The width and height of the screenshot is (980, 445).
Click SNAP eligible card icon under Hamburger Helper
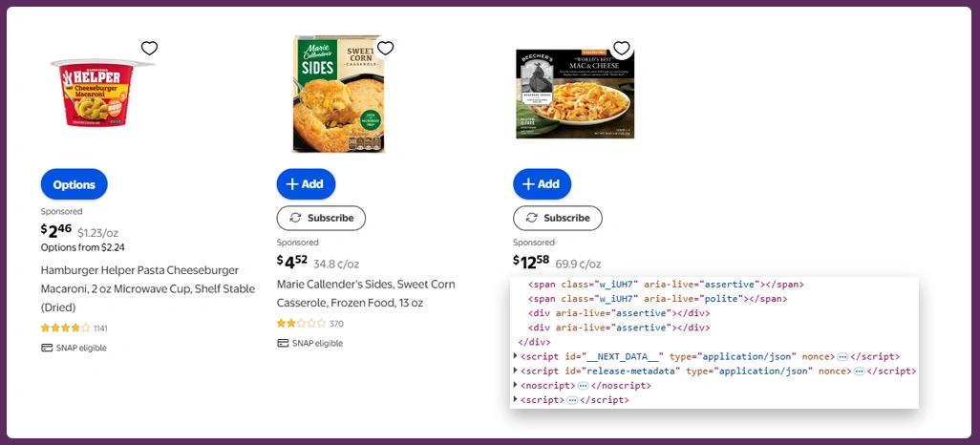47,348
